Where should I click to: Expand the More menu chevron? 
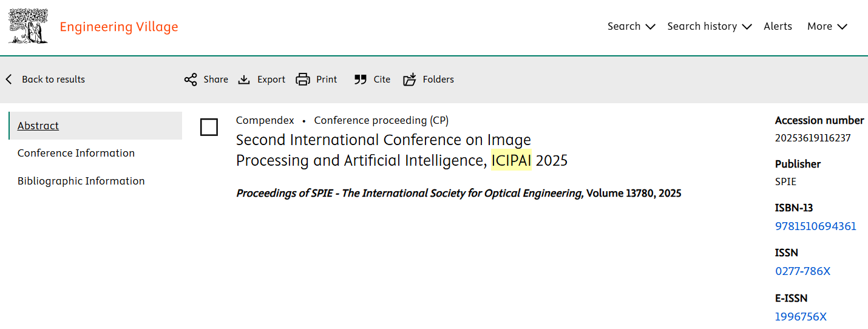pyautogui.click(x=842, y=27)
